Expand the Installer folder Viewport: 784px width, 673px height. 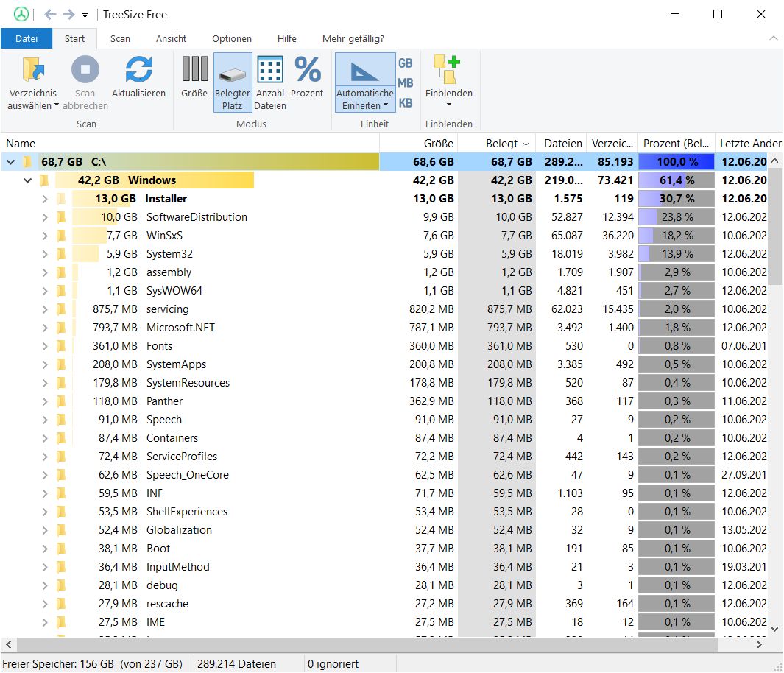[x=45, y=199]
